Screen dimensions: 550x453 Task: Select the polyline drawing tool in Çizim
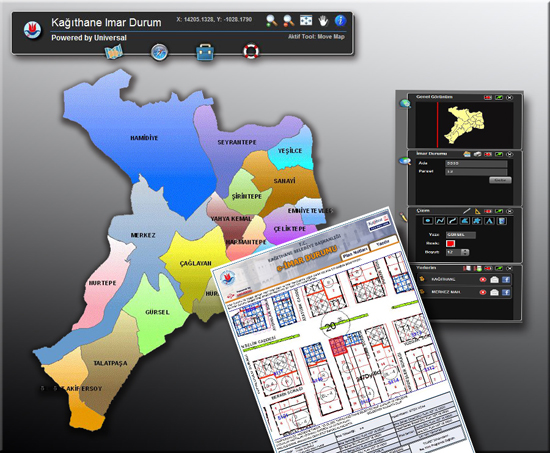[x=440, y=221]
